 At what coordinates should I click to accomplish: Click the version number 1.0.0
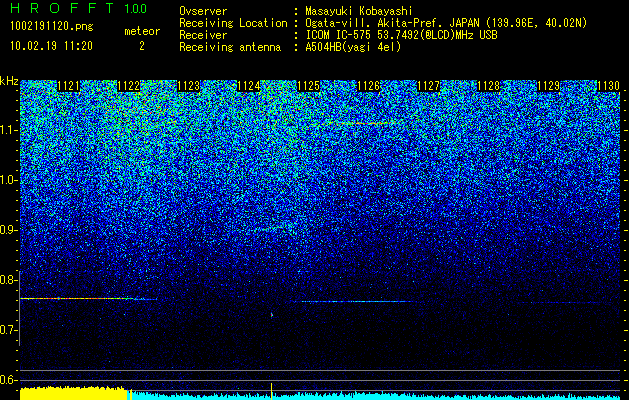(136, 9)
